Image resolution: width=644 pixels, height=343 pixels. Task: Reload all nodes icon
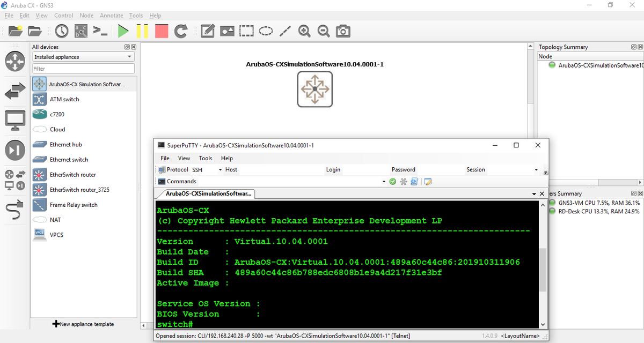click(x=181, y=31)
